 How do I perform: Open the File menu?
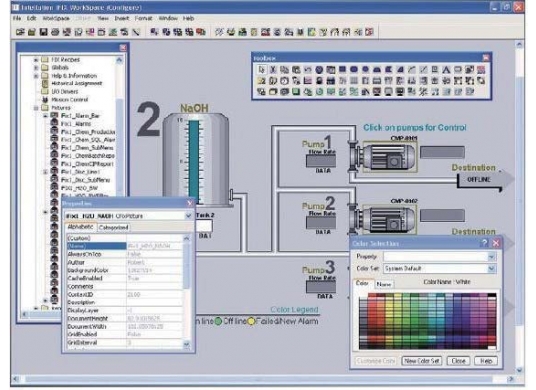(17, 18)
